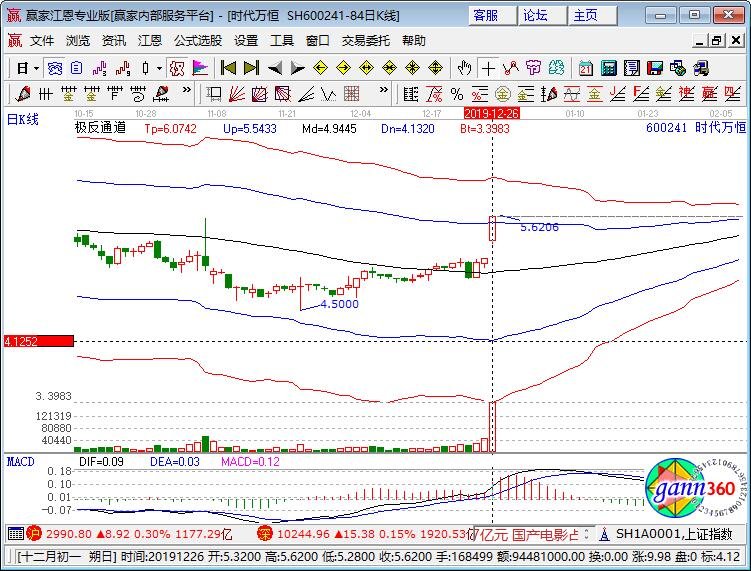The image size is (751, 571).
Task: Click the red zigzag line tool icon
Action: click(511, 68)
